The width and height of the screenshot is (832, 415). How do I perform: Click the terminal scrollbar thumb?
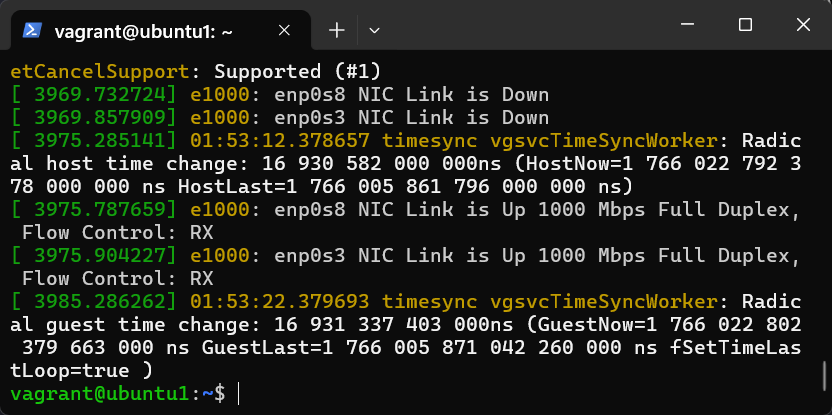[x=825, y=378]
